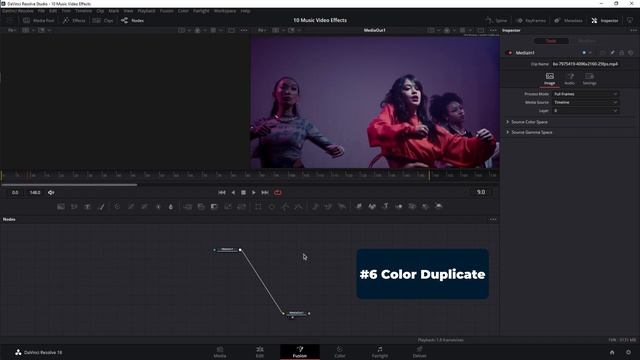Add a Blur node (droplet icon)
This screenshot has height=360, width=640.
point(171,207)
